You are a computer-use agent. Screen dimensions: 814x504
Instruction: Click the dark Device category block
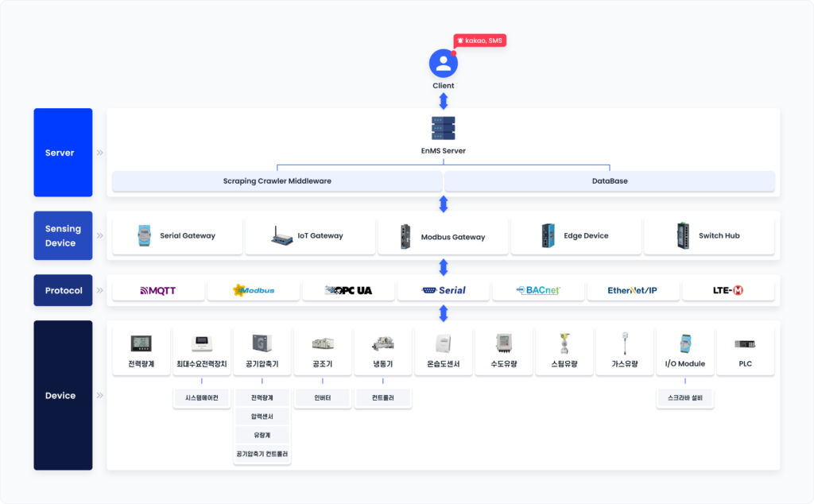(x=63, y=395)
